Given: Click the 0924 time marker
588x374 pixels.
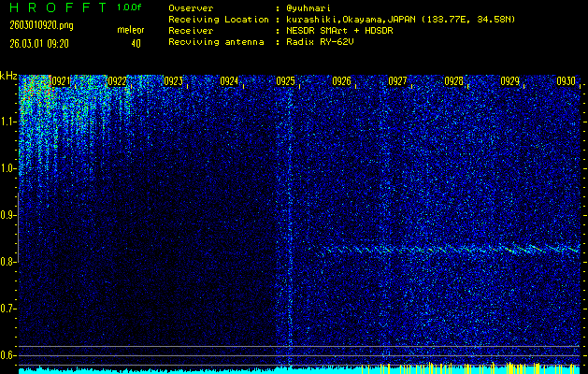Looking at the screenshot, I should [229, 81].
